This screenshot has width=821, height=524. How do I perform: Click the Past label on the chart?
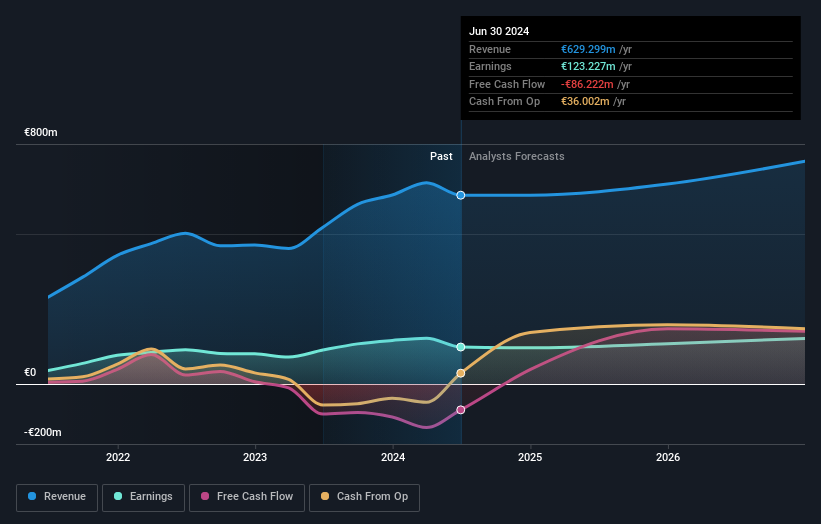tap(441, 156)
